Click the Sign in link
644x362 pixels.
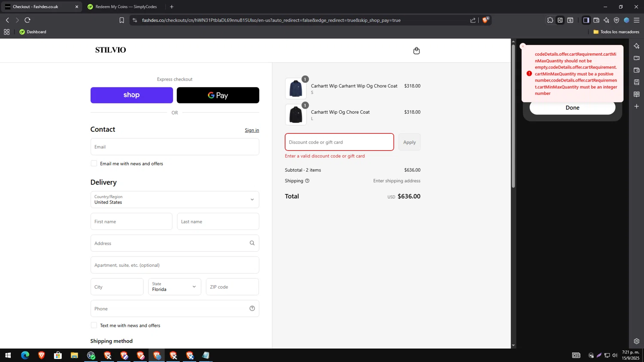point(252,130)
